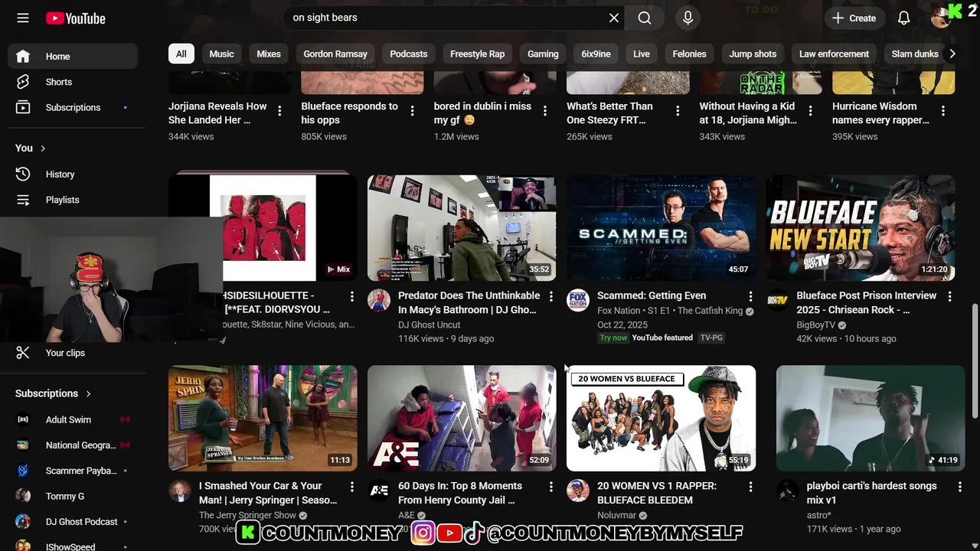Open options for One Steezy FRT video

[678, 111]
